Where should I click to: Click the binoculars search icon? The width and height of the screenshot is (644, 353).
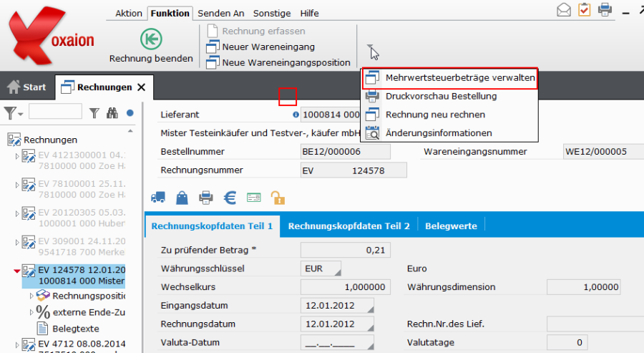pos(112,113)
